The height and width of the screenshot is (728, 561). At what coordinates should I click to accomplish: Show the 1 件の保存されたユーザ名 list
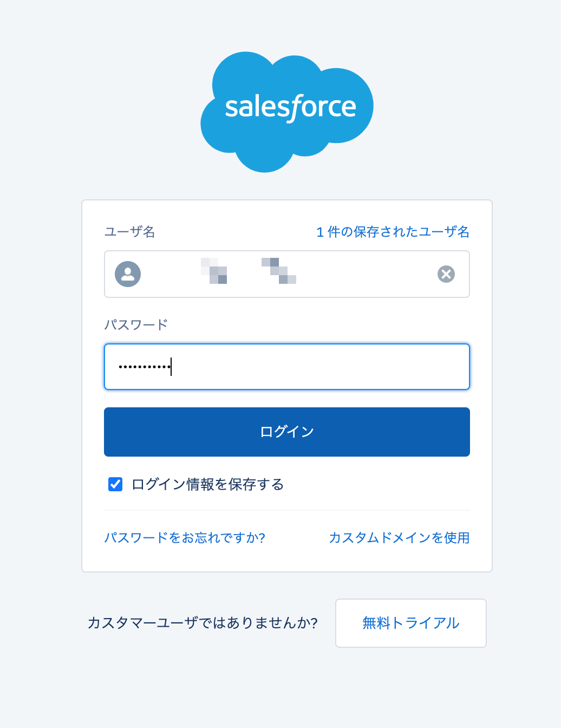pyautogui.click(x=393, y=232)
